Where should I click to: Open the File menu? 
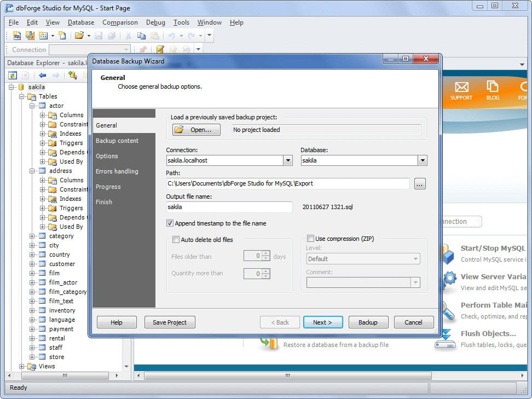(14, 22)
